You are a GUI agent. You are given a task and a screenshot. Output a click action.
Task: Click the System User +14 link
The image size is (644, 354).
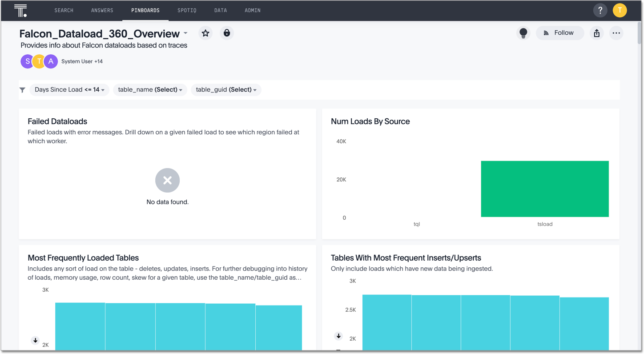click(x=82, y=61)
